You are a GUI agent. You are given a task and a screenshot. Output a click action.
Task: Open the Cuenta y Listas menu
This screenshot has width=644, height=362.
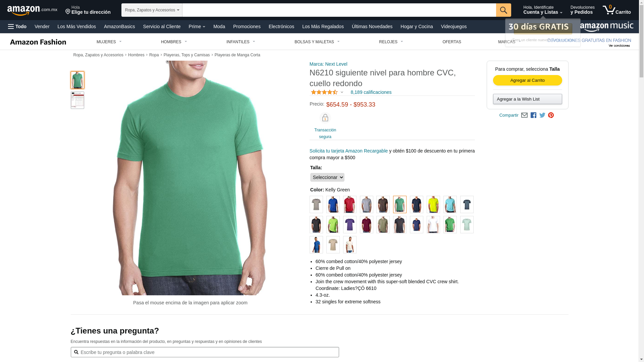pos(543,10)
